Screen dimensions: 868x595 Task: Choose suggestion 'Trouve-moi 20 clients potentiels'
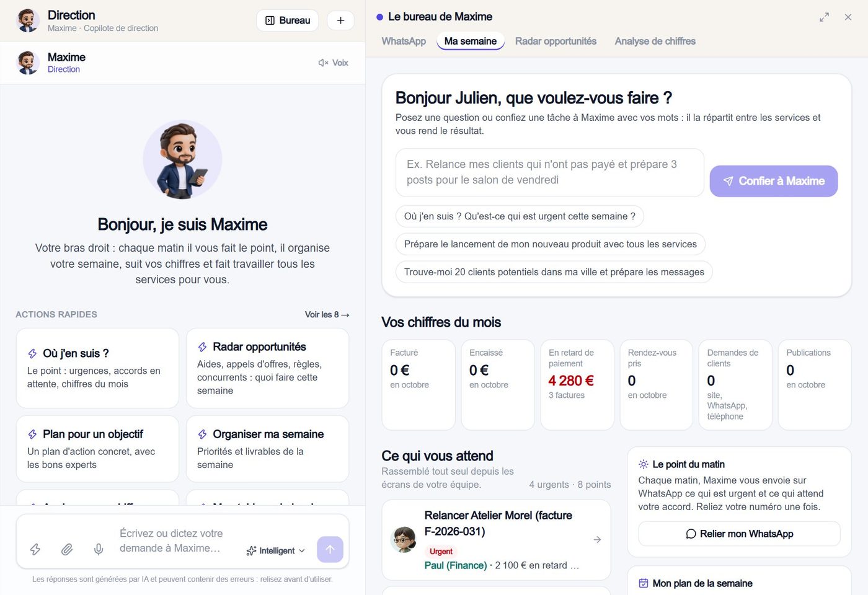tap(554, 272)
